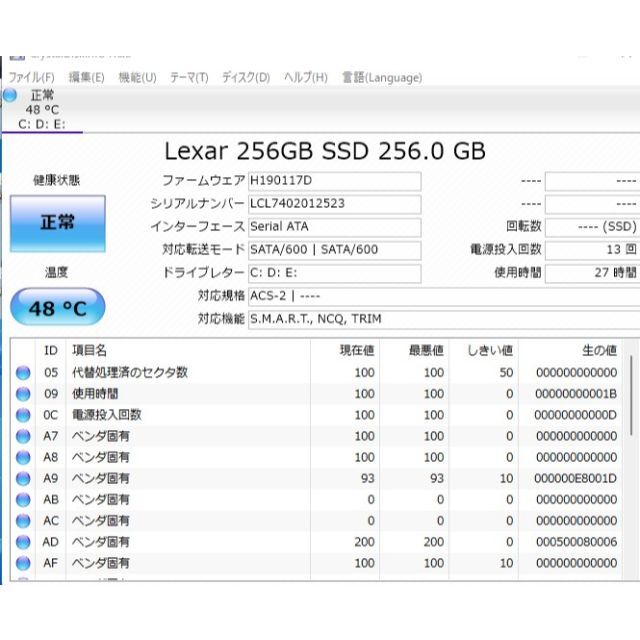Open the ファイル(F) menu
The height and width of the screenshot is (640, 640).
coord(31,77)
